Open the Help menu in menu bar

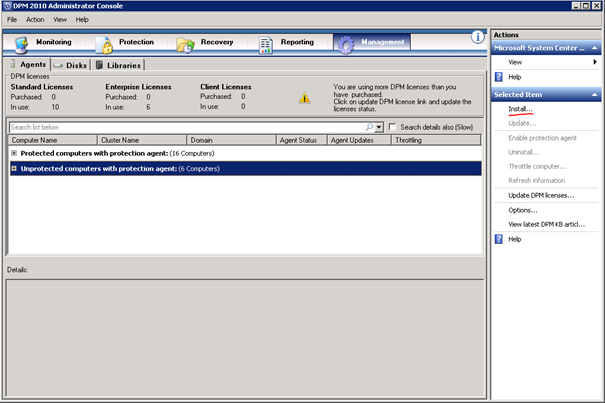[82, 20]
